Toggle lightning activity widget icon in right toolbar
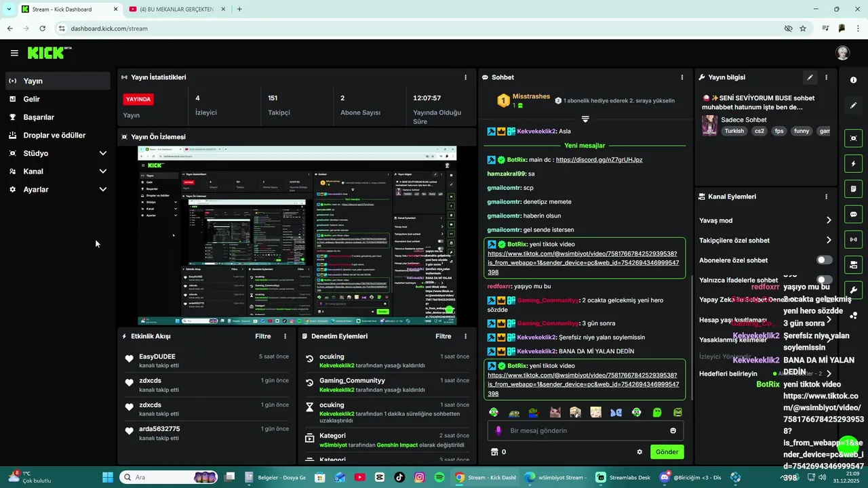This screenshot has width=868, height=488. click(x=853, y=163)
